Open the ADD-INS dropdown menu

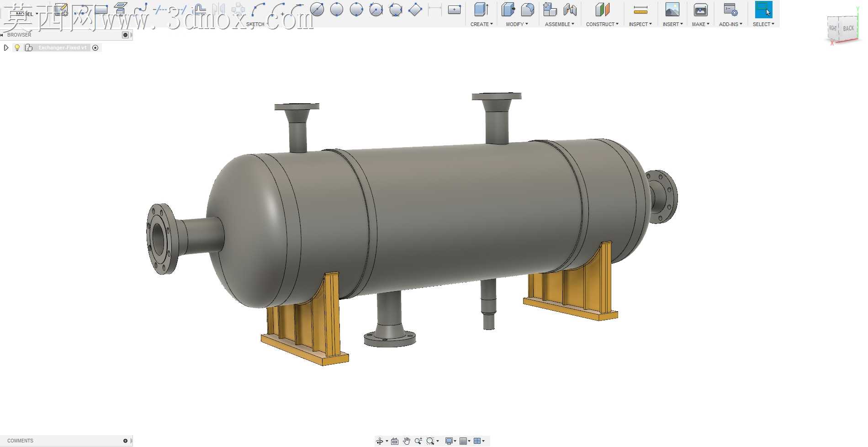(730, 24)
